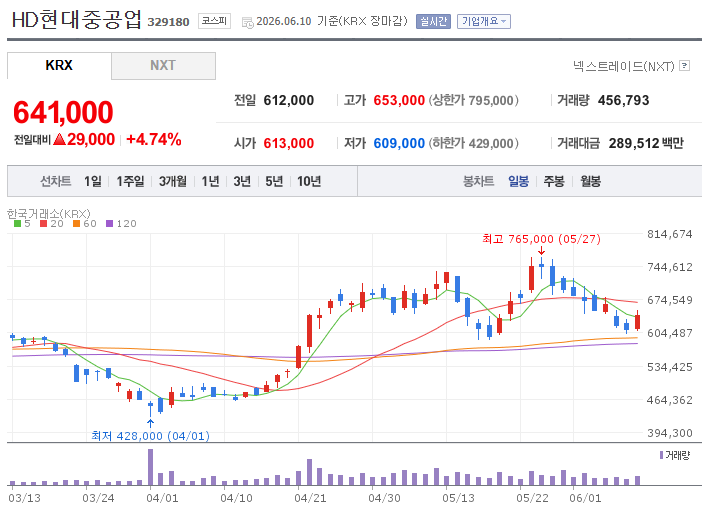
Task: Click the last red candlestick on the chart
Action: point(638,321)
